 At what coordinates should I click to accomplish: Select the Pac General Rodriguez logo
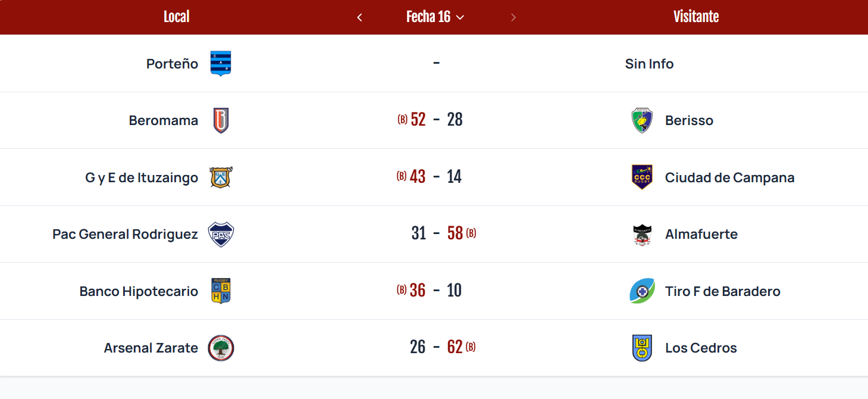[x=221, y=234]
